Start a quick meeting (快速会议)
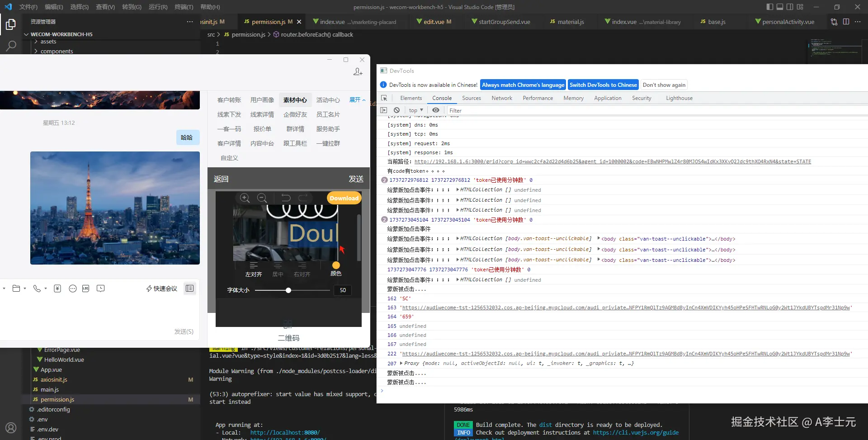 tap(161, 289)
